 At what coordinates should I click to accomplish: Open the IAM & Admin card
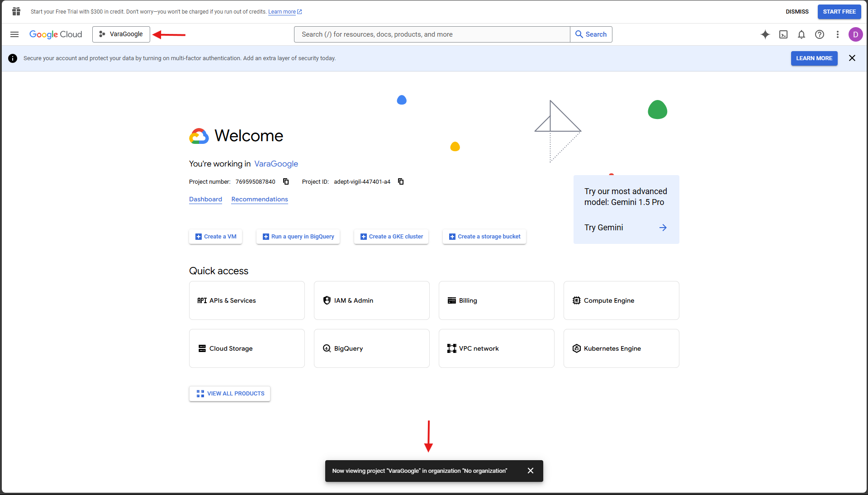[372, 300]
